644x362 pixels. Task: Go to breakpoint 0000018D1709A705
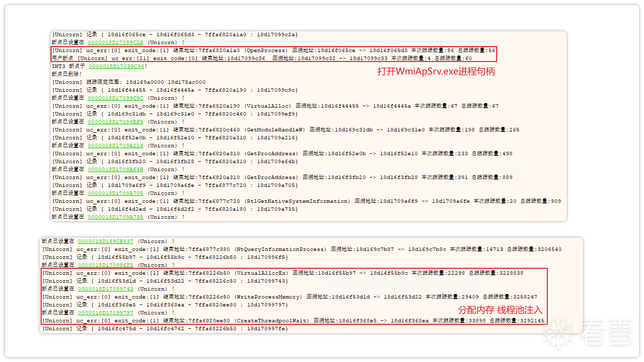coord(115,193)
